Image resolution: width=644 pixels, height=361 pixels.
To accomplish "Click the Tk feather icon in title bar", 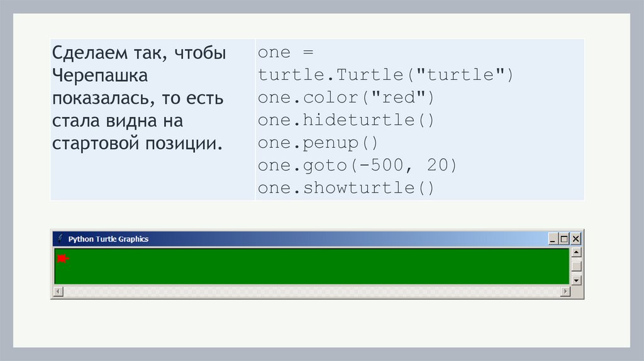I will [x=60, y=239].
